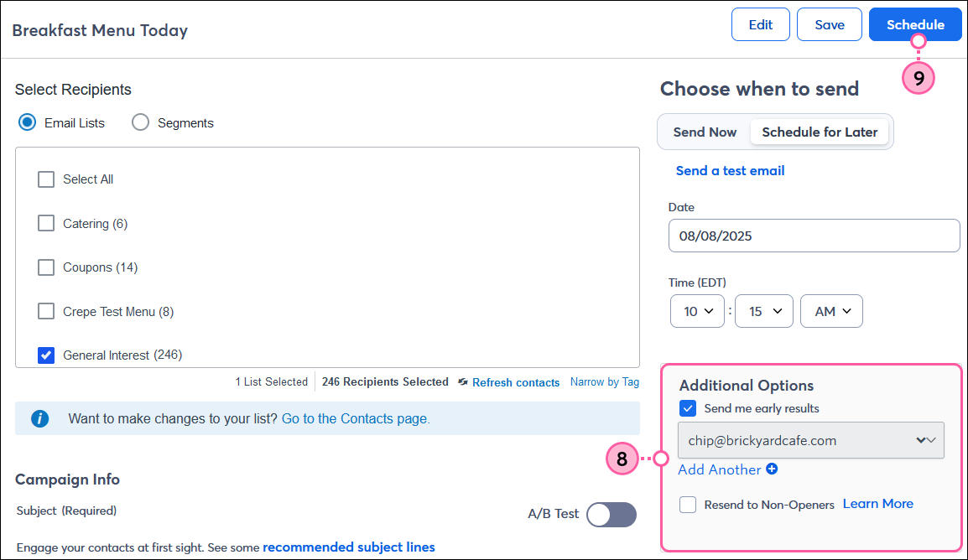968x560 pixels.
Task: Open the recommended subject lines link
Action: coord(349,547)
